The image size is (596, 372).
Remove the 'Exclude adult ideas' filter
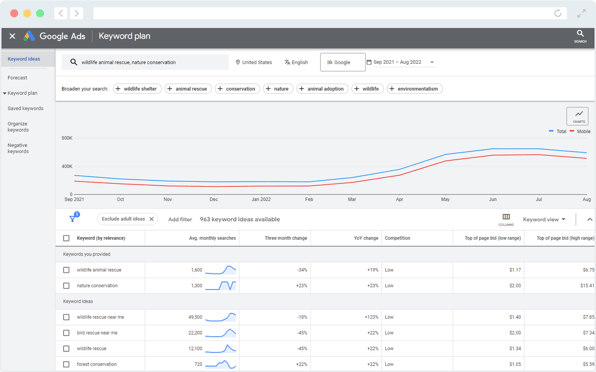151,219
